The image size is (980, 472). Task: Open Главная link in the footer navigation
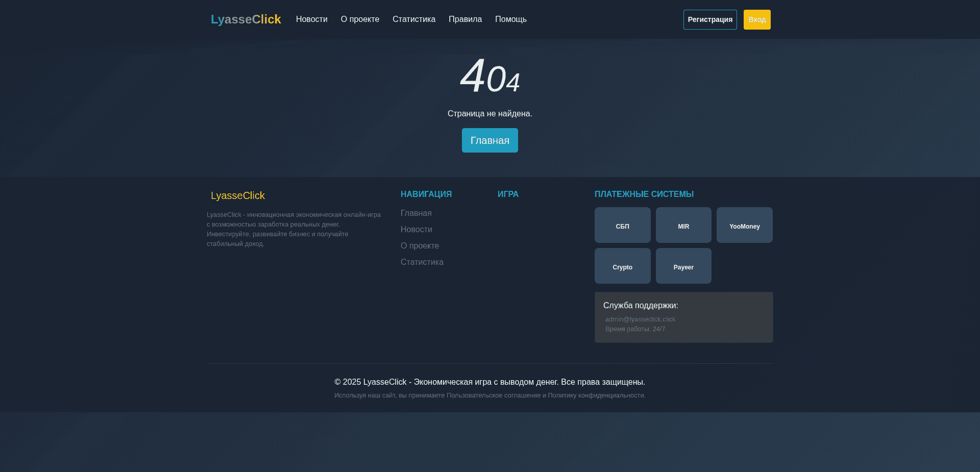(415, 213)
